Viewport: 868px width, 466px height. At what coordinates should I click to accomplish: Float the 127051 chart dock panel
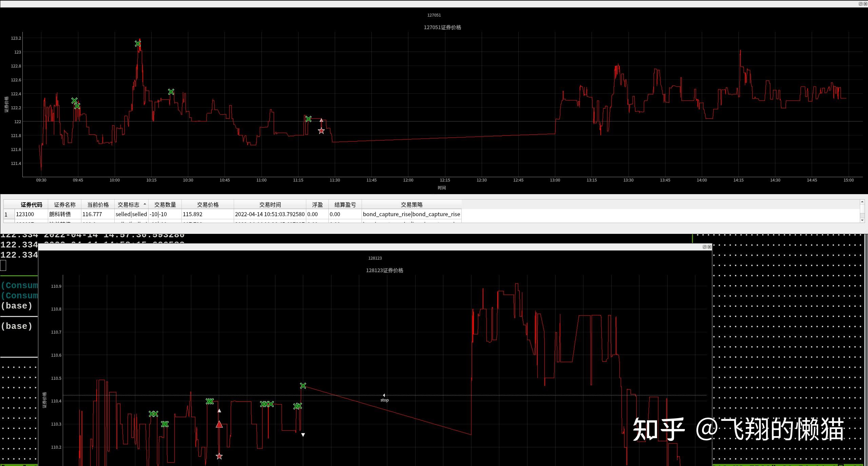pyautogui.click(x=860, y=4)
